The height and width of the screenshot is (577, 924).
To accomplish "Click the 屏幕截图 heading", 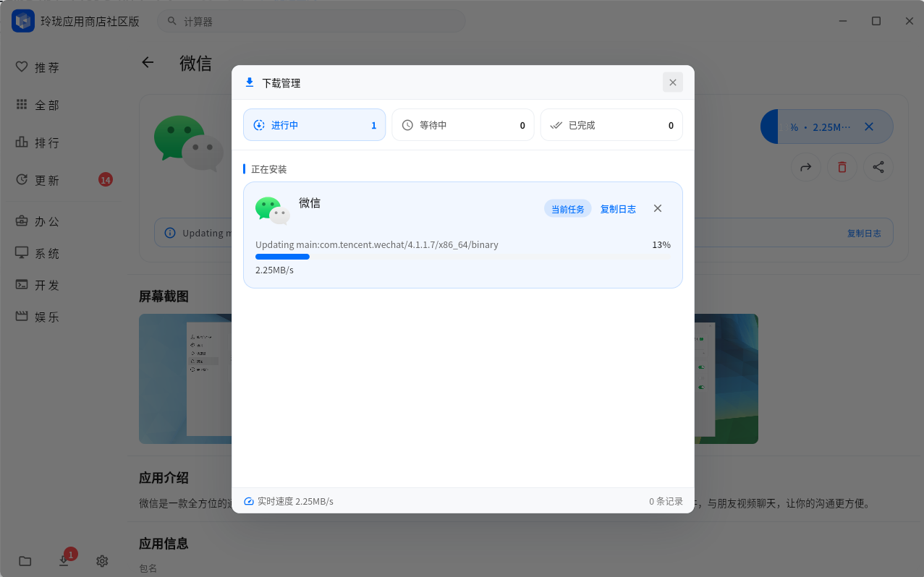I will [x=164, y=296].
